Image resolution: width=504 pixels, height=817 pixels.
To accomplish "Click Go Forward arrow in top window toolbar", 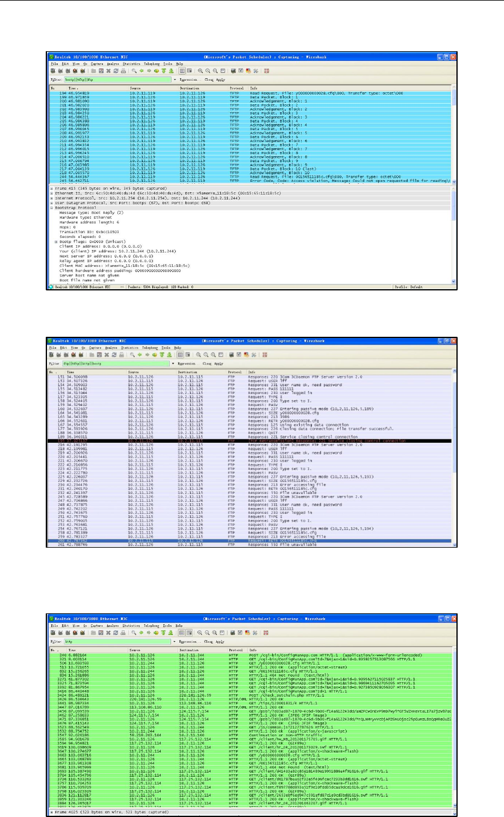I will (x=149, y=71).
